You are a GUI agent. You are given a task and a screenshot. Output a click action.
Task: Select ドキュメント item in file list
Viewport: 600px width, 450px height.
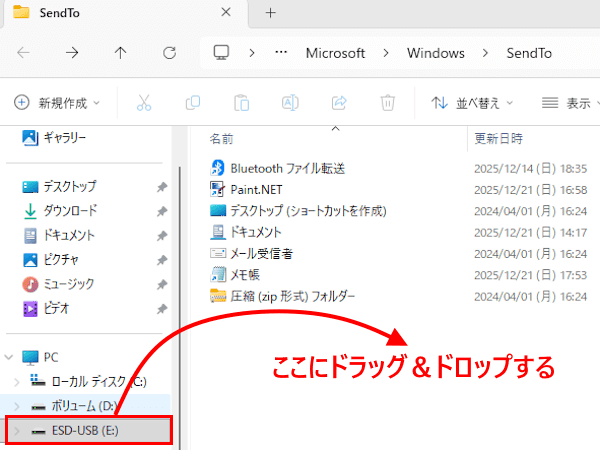246,232
